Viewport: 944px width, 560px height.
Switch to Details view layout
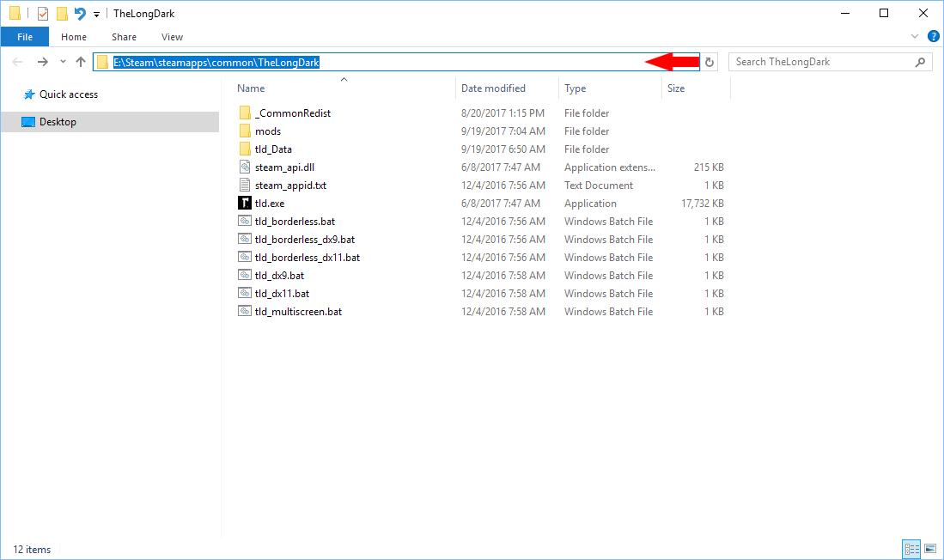click(x=911, y=549)
